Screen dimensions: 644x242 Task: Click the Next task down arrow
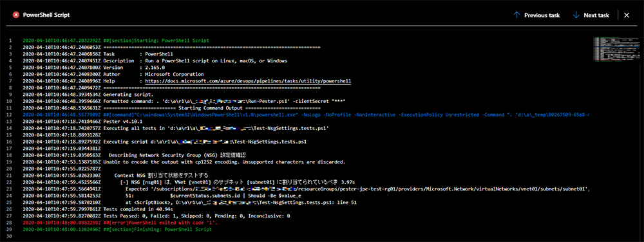pyautogui.click(x=576, y=15)
